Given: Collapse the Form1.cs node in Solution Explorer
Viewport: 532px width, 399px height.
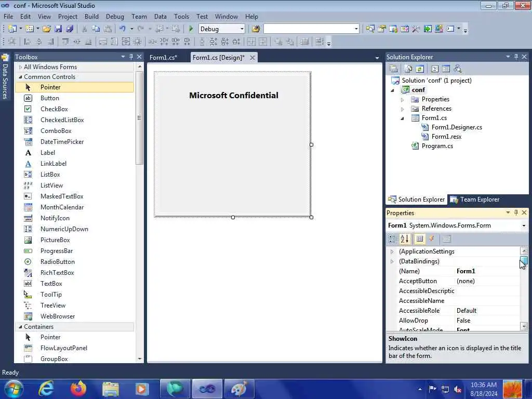Looking at the screenshot, I should click(403, 118).
